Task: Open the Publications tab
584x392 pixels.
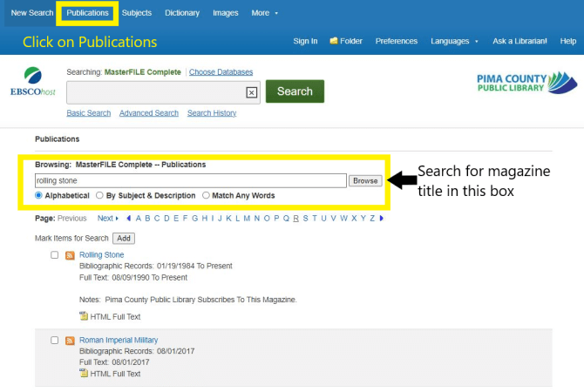Action: tap(87, 13)
